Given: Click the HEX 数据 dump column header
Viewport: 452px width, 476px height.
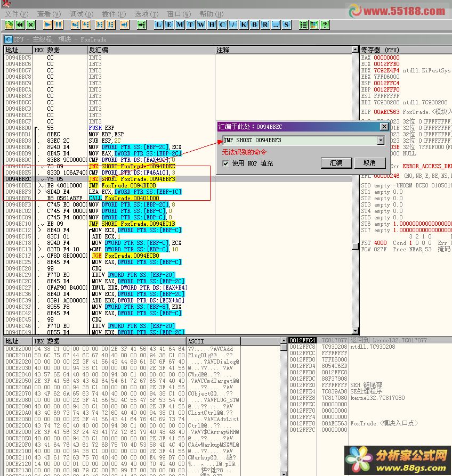Looking at the screenshot, I should pyautogui.click(x=109, y=341).
